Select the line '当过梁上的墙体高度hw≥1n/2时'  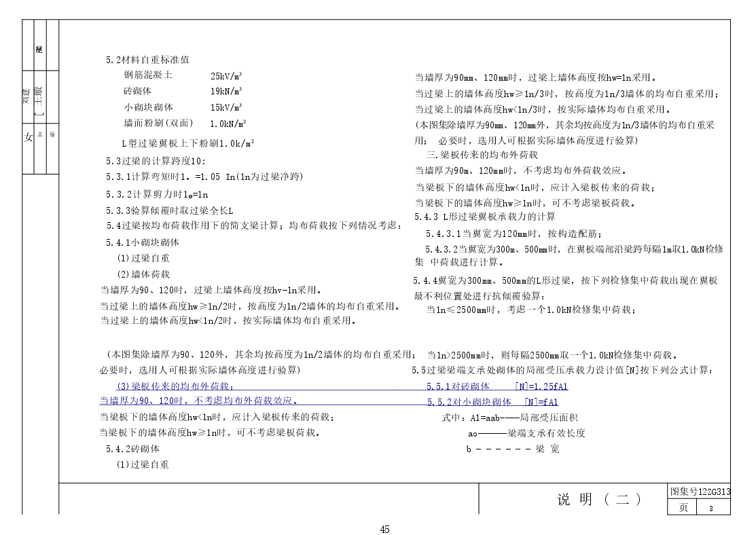(x=250, y=306)
